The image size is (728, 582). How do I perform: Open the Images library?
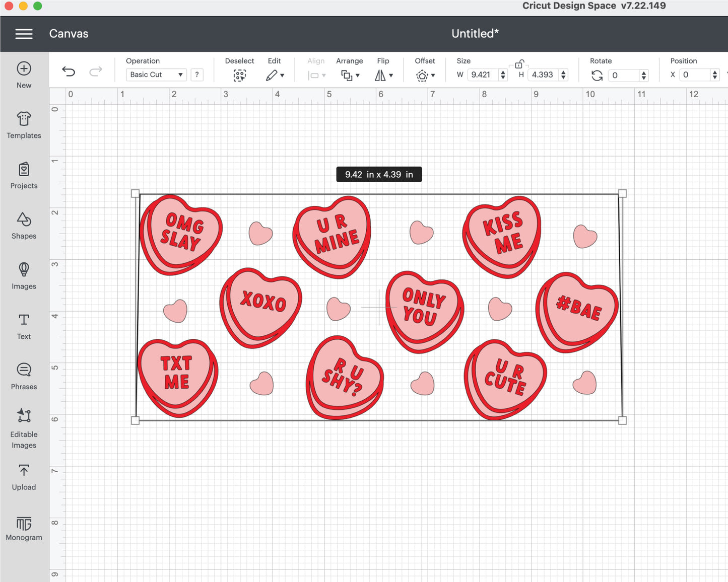(24, 275)
